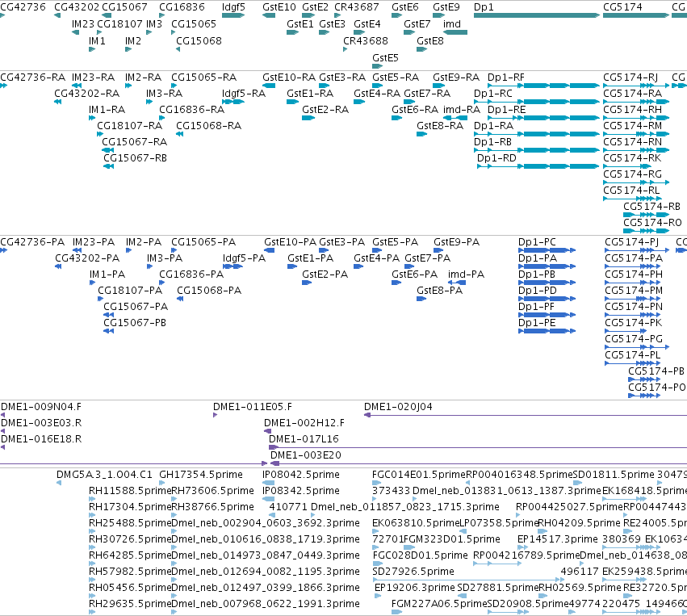687x616 pixels.
Task: Select the IM23 gene label
Action: (83, 24)
